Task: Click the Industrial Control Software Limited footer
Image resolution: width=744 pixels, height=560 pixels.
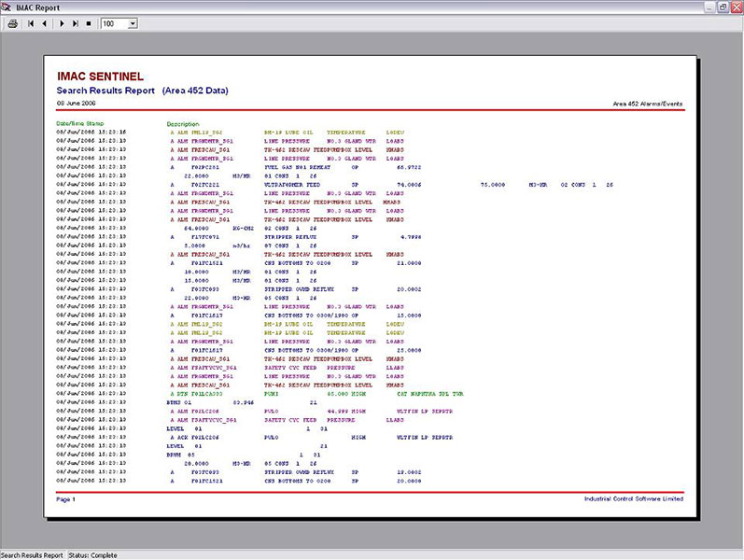Action: click(634, 499)
